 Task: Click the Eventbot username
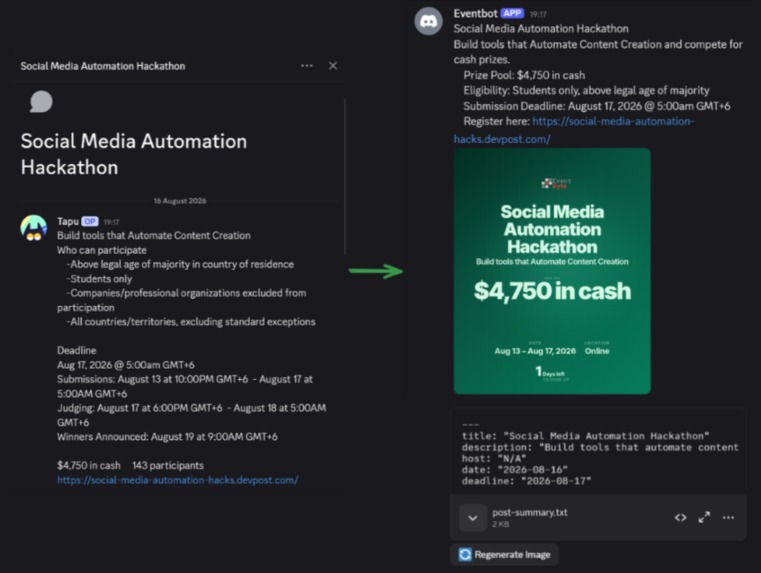[475, 14]
